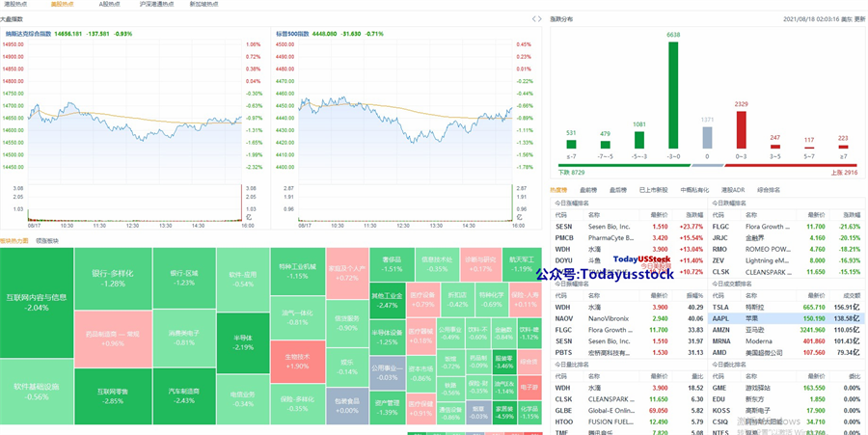
Task: Select the 港股ADR tab
Action: [x=733, y=190]
